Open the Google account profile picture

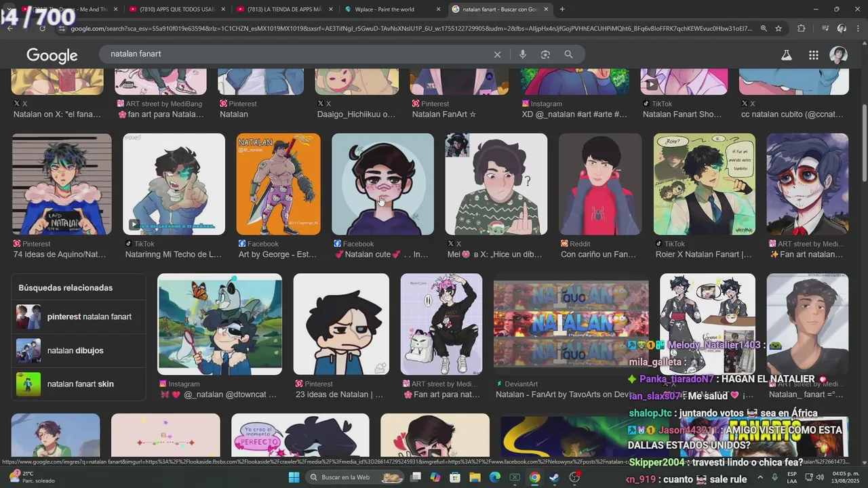[839, 55]
